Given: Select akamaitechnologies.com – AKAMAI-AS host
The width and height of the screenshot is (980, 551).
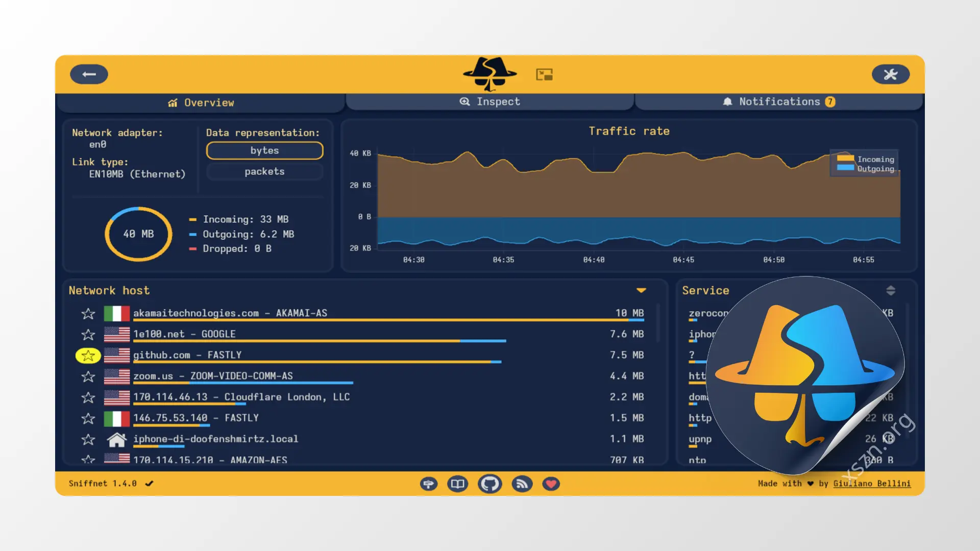Looking at the screenshot, I should point(362,313).
